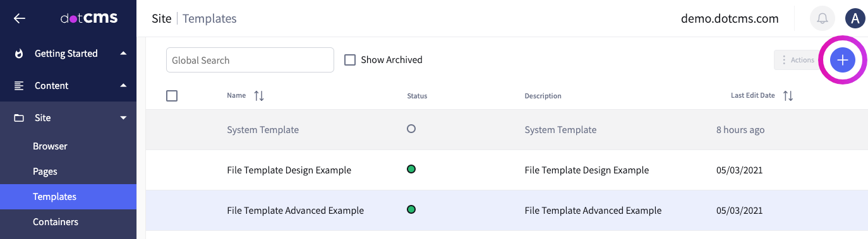Open the notifications bell icon
This screenshot has width=868, height=239.
click(x=822, y=19)
